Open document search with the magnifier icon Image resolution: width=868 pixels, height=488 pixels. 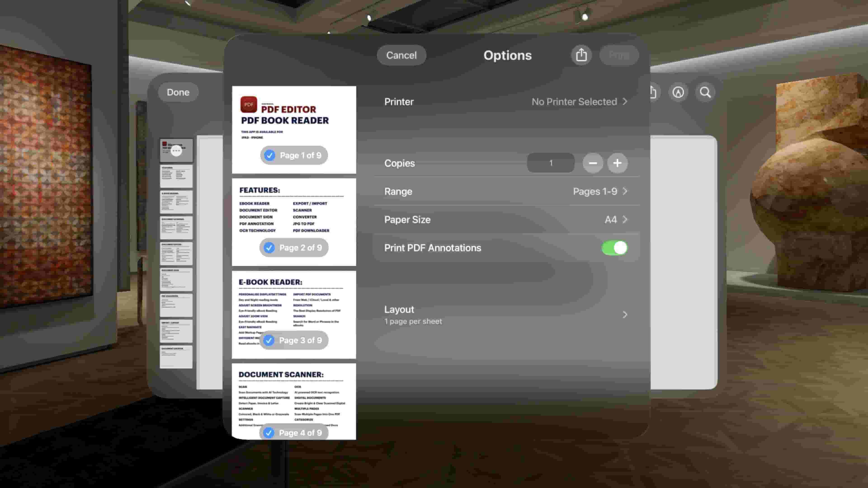click(705, 92)
